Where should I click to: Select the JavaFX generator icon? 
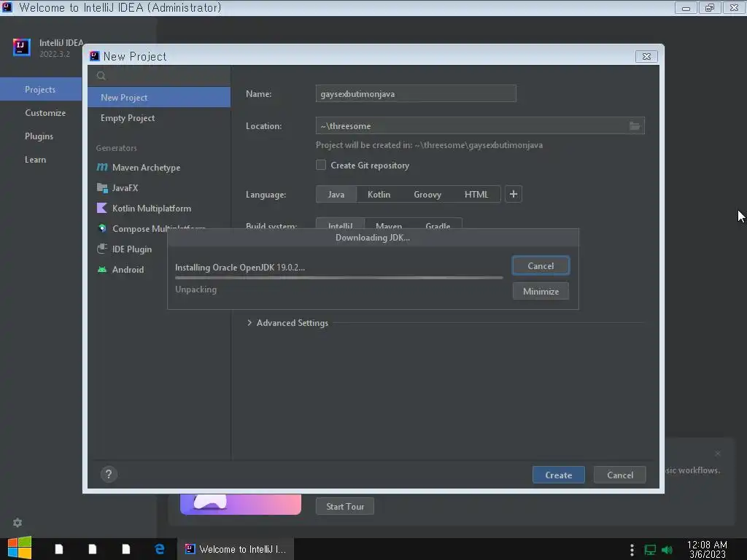tap(102, 187)
